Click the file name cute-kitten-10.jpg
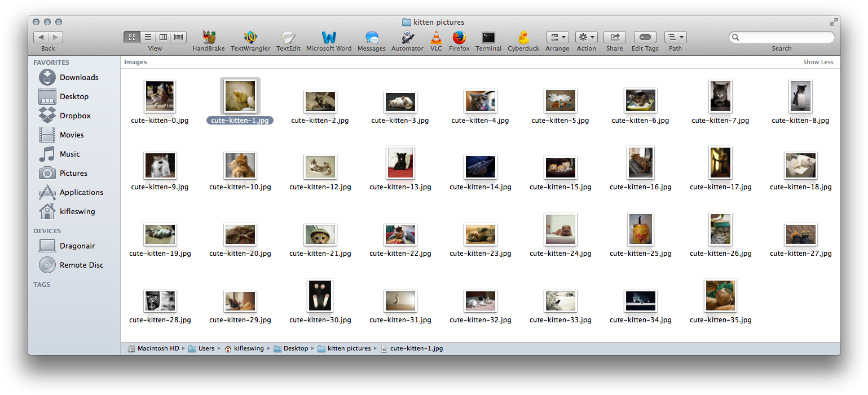 [240, 187]
